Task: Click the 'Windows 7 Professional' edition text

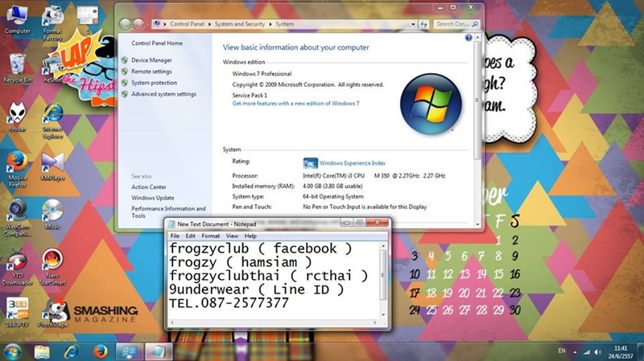Action: [x=262, y=74]
